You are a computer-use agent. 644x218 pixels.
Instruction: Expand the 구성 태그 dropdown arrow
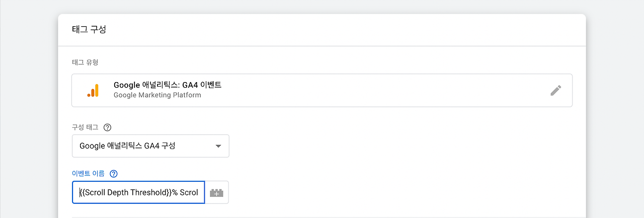[x=218, y=146]
